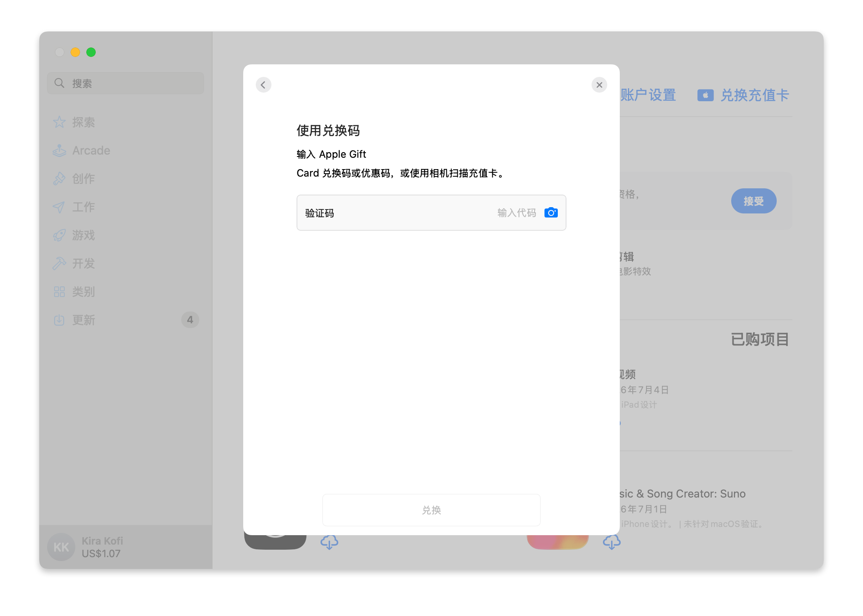Click the hammer icon beside 开发
This screenshot has height=616, width=863.
[59, 264]
